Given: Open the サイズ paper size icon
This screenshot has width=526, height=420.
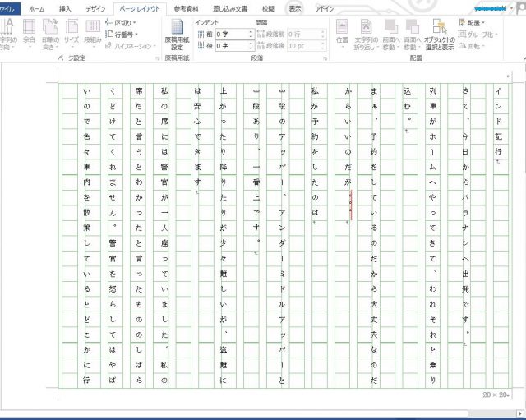Looking at the screenshot, I should click(x=72, y=33).
